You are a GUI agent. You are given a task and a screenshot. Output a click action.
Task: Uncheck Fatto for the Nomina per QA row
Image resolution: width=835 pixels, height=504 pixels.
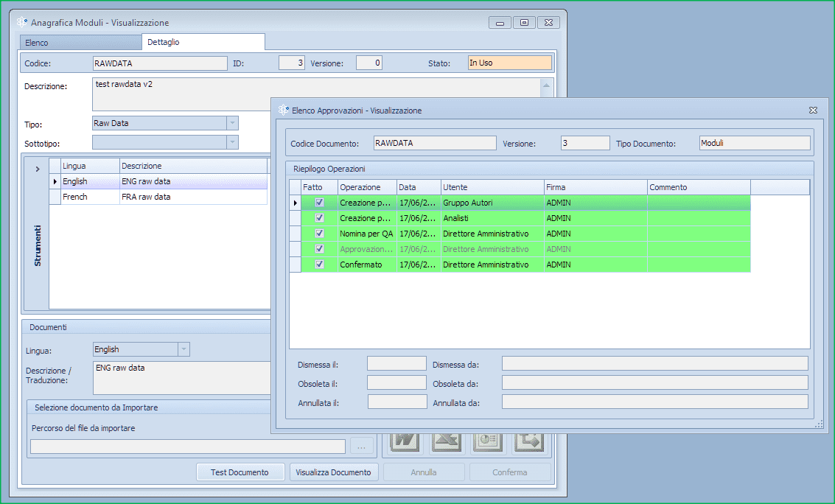click(x=319, y=233)
